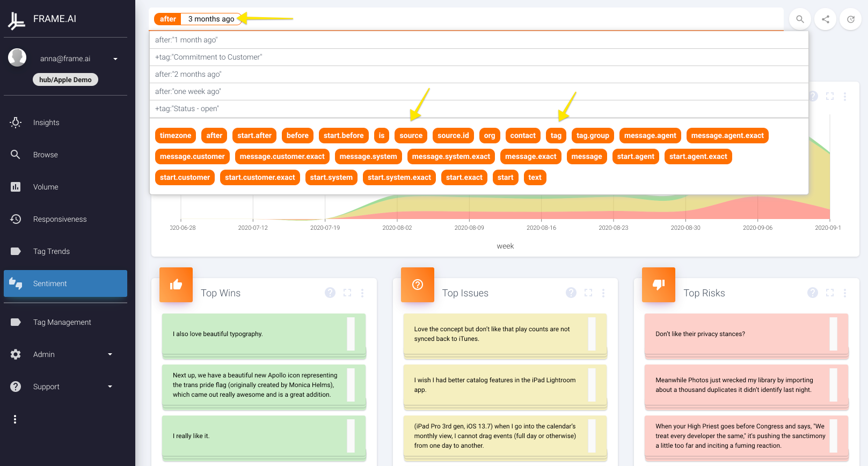Open Top Issues three-dot options menu
The image size is (868, 466).
click(x=603, y=293)
